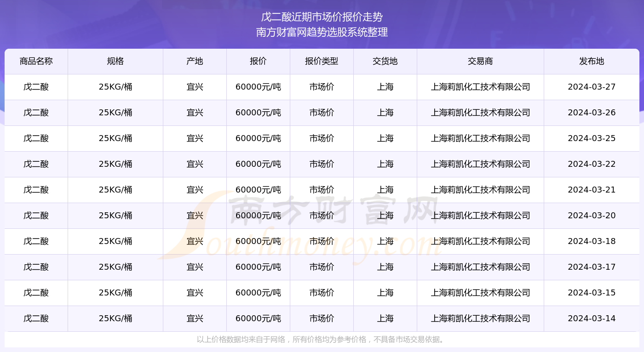Image resolution: width=644 pixels, height=352 pixels.
Task: Select the date 2024-03-21
Action: [592, 190]
